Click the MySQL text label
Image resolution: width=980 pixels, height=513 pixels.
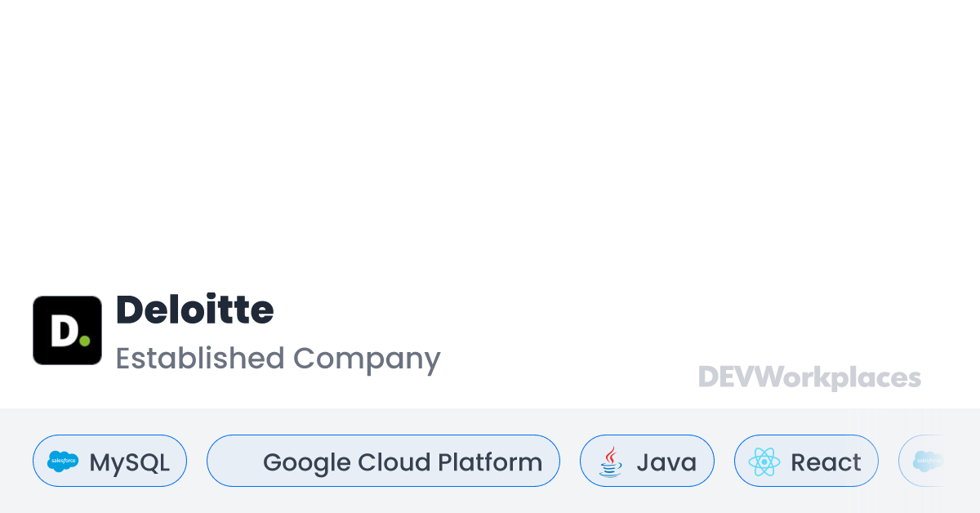pyautogui.click(x=129, y=462)
